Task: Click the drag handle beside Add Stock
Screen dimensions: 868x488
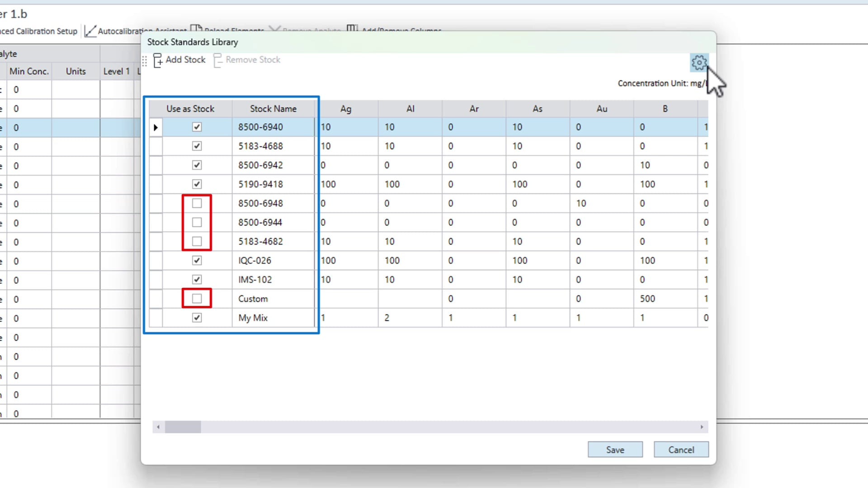Action: (145, 61)
